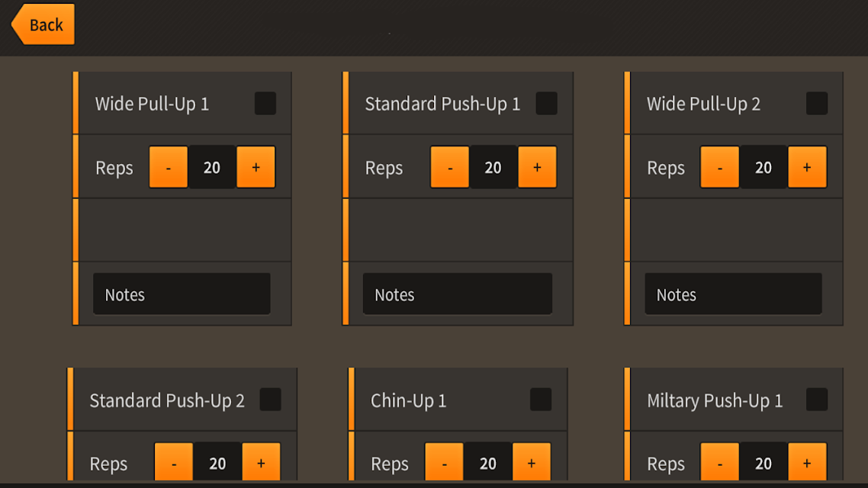Screen dimensions: 868x488
Task: Check off the Chin-Up 1 exercise
Action: [x=540, y=400]
